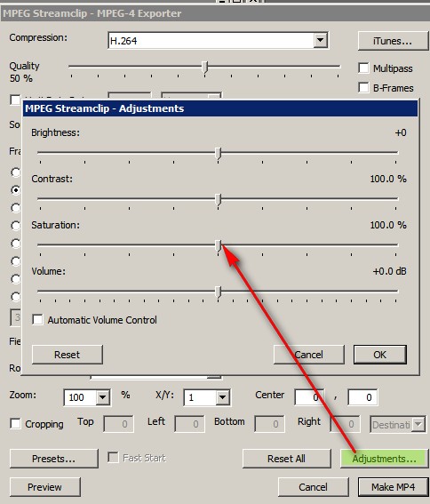The image size is (430, 504).
Task: Click the Zoom value field
Action: pyautogui.click(x=80, y=397)
